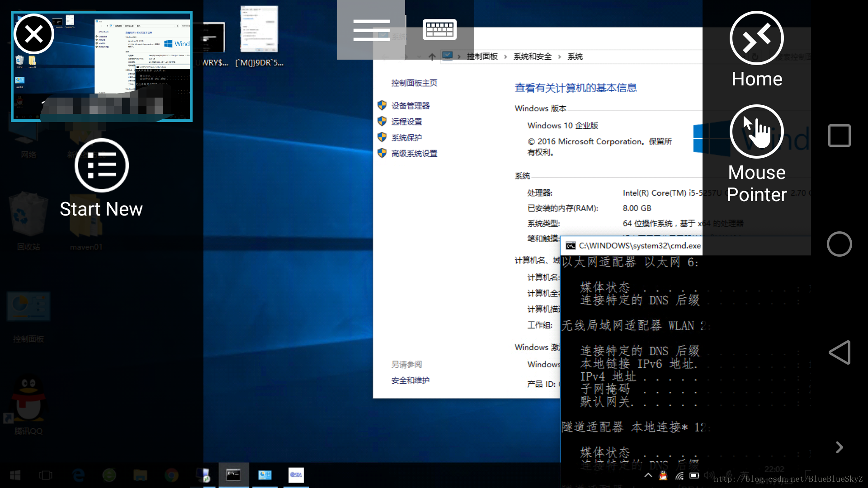This screenshot has height=488, width=868.
Task: Go to 控制面板主页
Action: 415,83
